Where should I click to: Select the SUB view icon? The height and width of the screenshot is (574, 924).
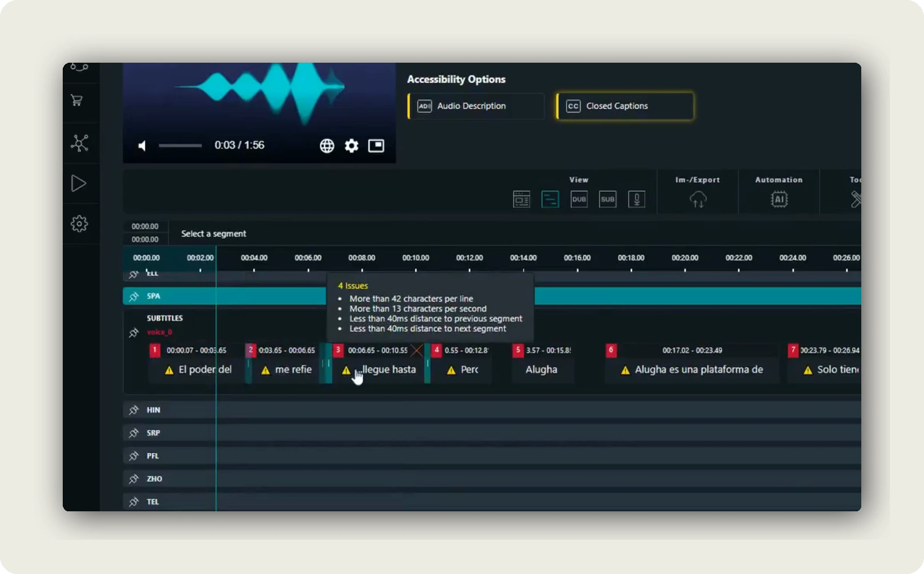[607, 199]
